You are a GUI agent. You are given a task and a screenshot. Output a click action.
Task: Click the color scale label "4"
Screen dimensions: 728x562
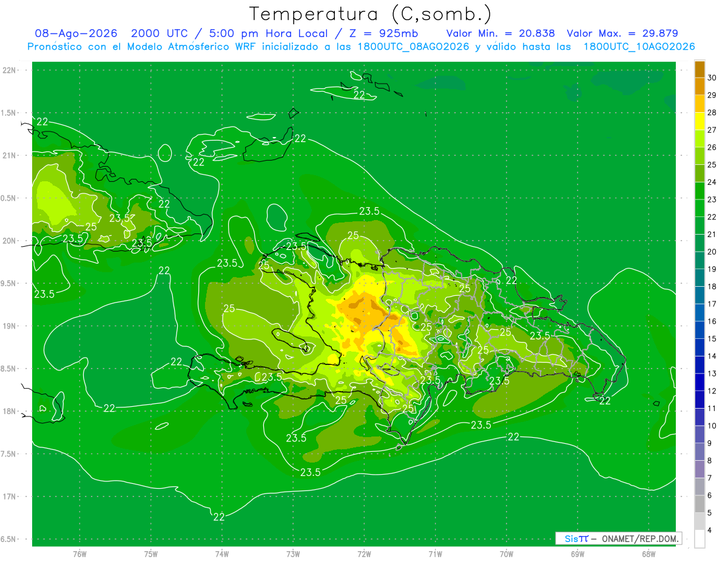pos(710,530)
